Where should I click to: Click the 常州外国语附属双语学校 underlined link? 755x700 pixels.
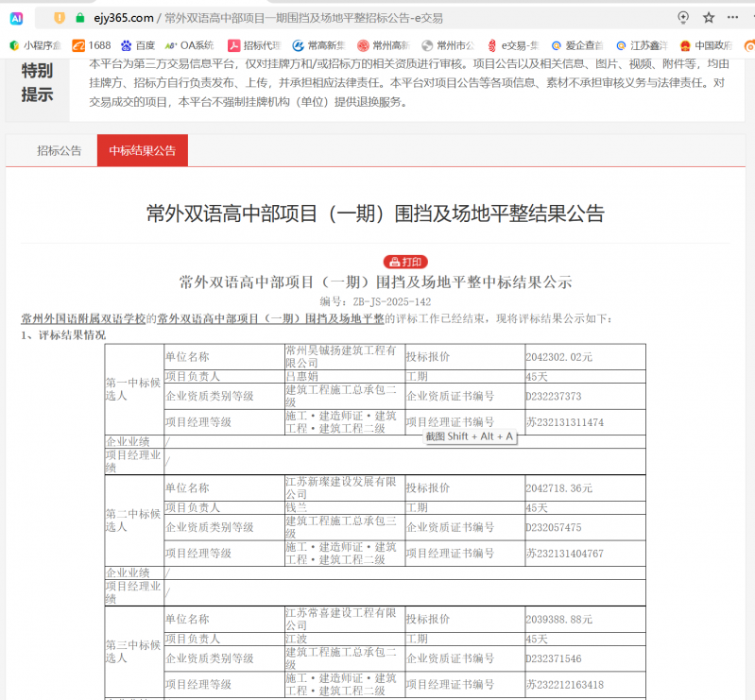(x=83, y=319)
